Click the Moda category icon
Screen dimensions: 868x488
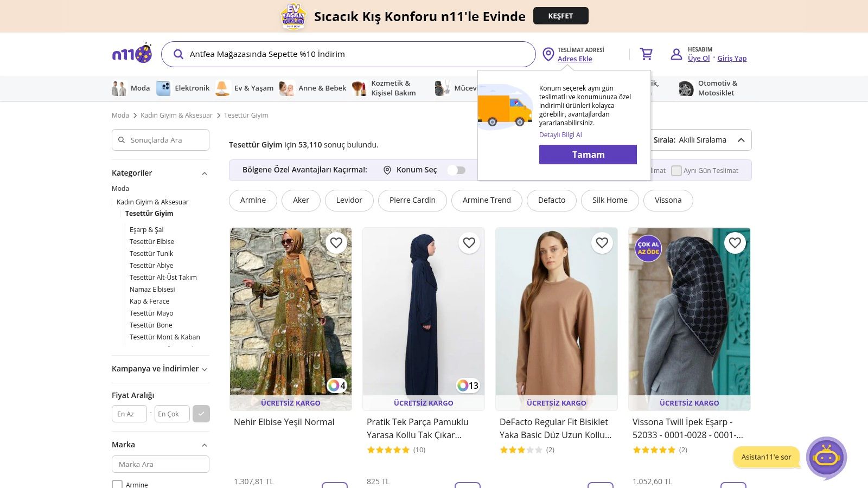pos(119,88)
